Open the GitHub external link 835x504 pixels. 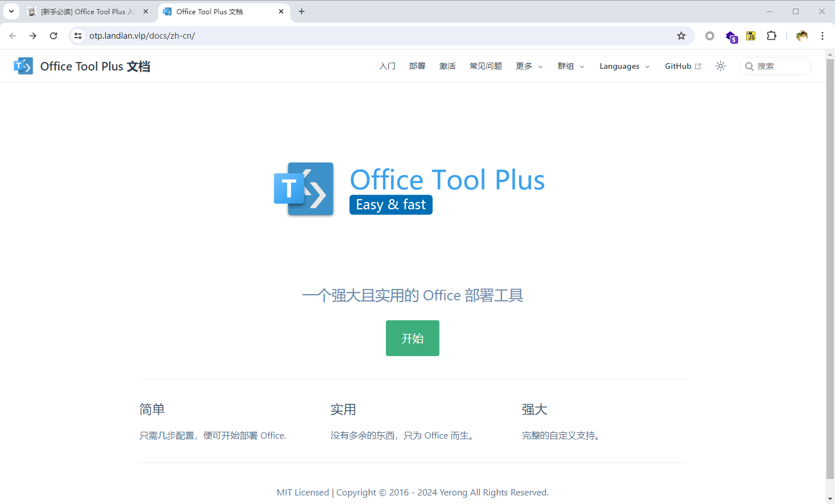(x=682, y=66)
